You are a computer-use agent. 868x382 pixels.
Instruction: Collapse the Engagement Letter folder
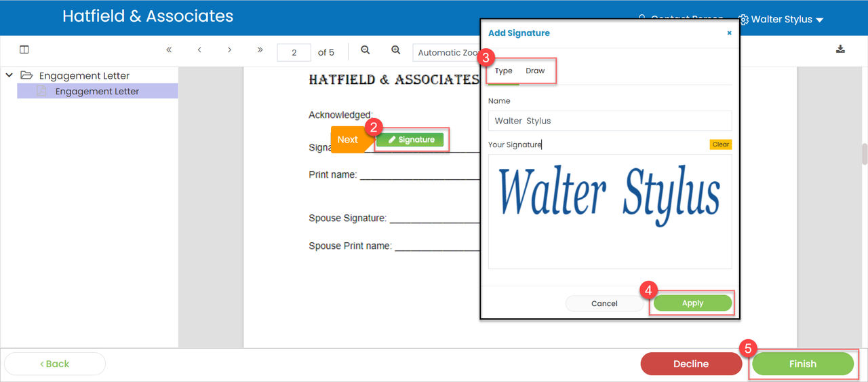(9, 75)
